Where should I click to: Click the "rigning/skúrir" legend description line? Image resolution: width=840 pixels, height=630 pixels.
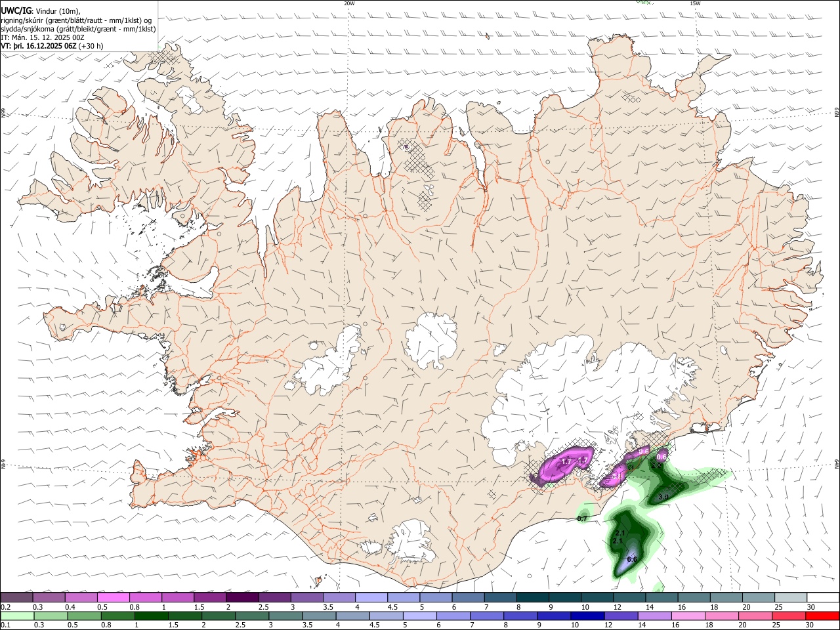coord(77,20)
